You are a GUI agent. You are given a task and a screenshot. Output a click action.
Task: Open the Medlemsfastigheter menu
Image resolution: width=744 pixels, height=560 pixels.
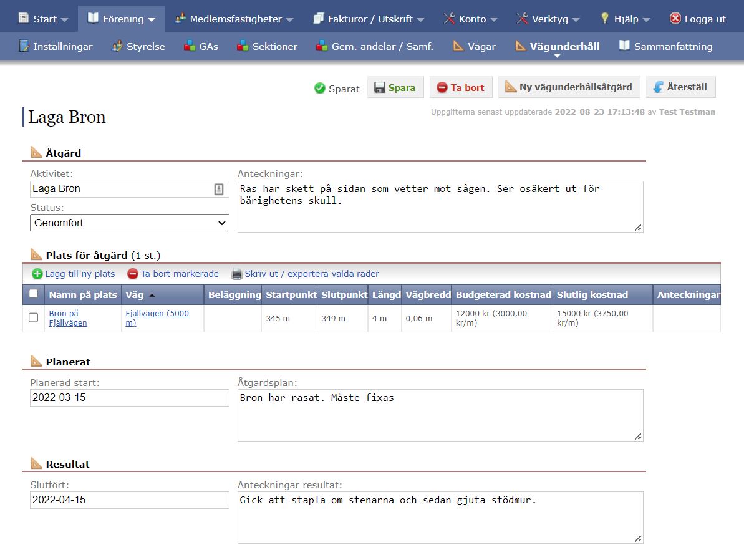(234, 19)
